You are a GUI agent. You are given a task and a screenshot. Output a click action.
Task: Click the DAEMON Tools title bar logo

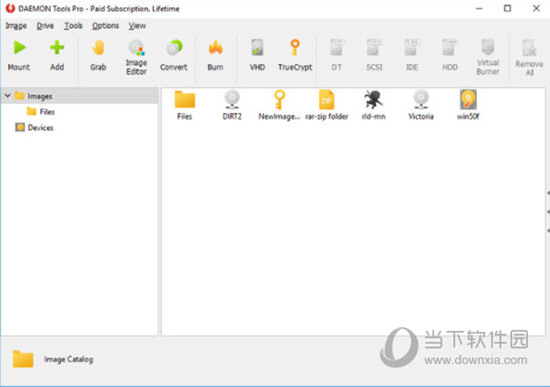pyautogui.click(x=10, y=8)
